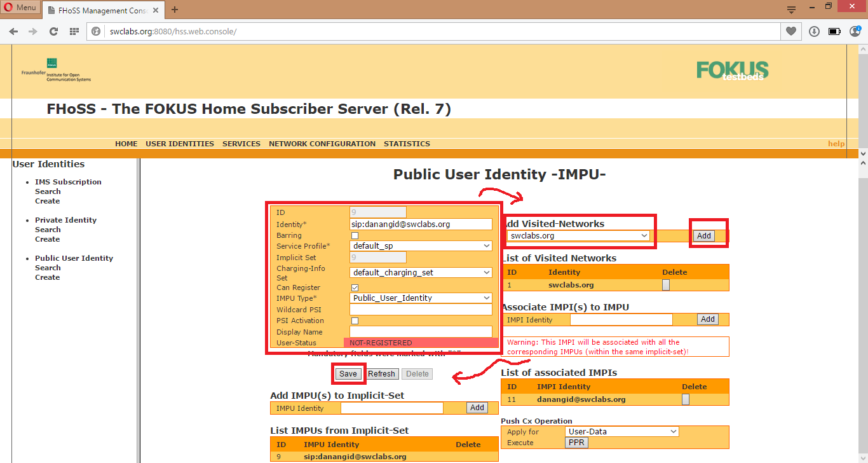The height and width of the screenshot is (463, 868).
Task: Create IMS Subscription
Action: (x=47, y=201)
